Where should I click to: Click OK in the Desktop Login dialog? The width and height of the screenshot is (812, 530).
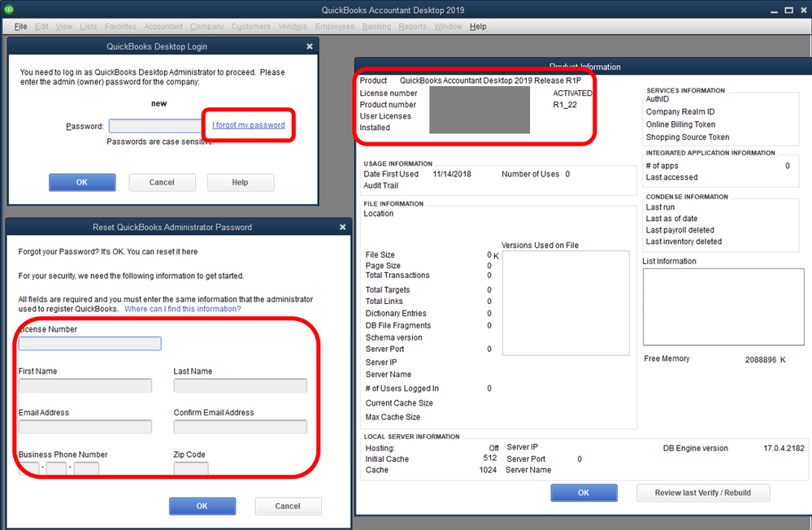pos(82,182)
